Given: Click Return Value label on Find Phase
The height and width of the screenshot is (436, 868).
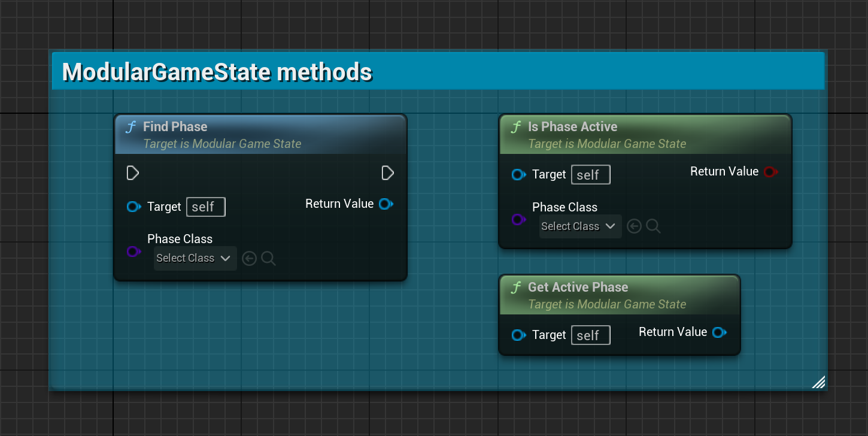Looking at the screenshot, I should pos(339,204).
